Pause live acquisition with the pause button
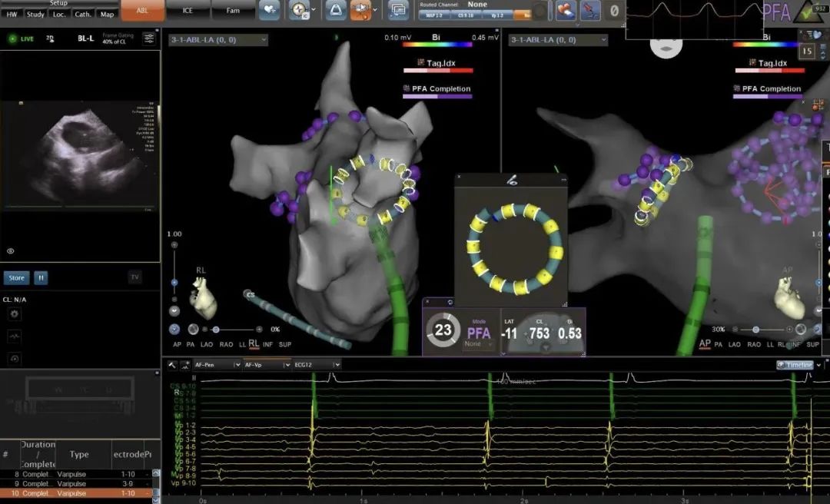Image resolution: width=830 pixels, height=504 pixels. click(x=41, y=277)
